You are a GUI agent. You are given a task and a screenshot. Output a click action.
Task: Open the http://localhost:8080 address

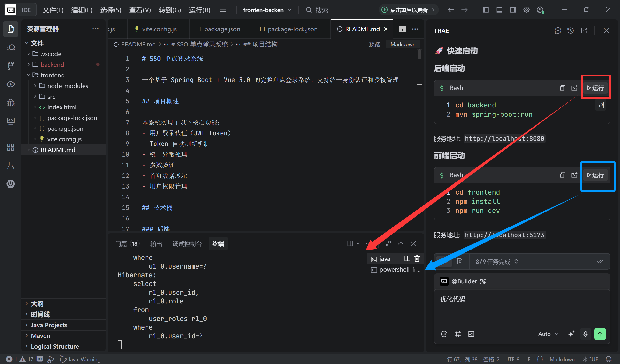pos(504,138)
